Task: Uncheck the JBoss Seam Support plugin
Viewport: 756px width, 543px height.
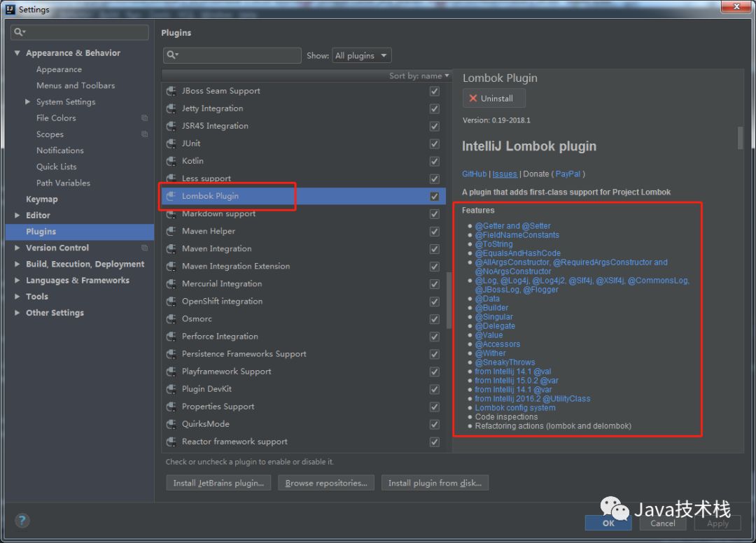Action: tap(435, 91)
